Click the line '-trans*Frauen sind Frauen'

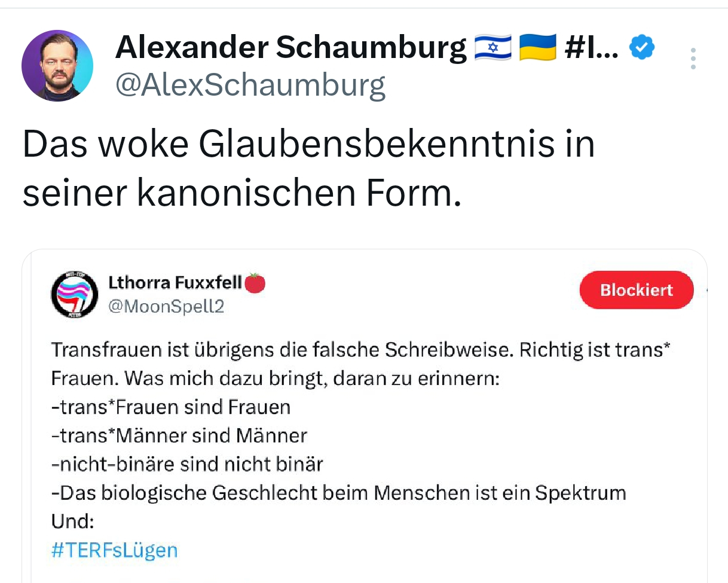(x=171, y=407)
